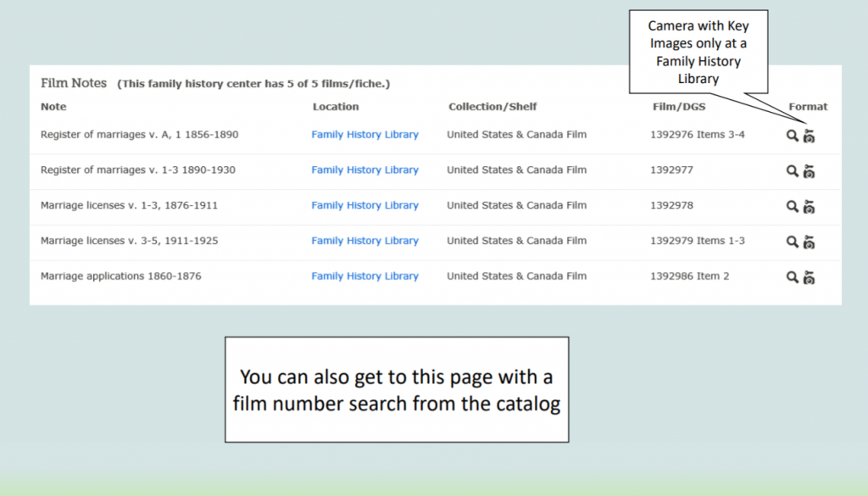Visit Family History Library link for Marriage applications

click(364, 276)
